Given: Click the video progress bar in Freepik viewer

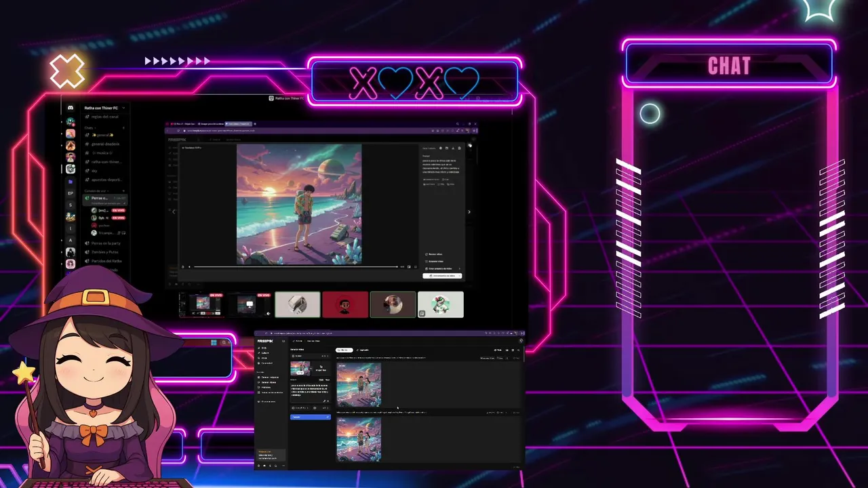Looking at the screenshot, I should click(x=296, y=267).
